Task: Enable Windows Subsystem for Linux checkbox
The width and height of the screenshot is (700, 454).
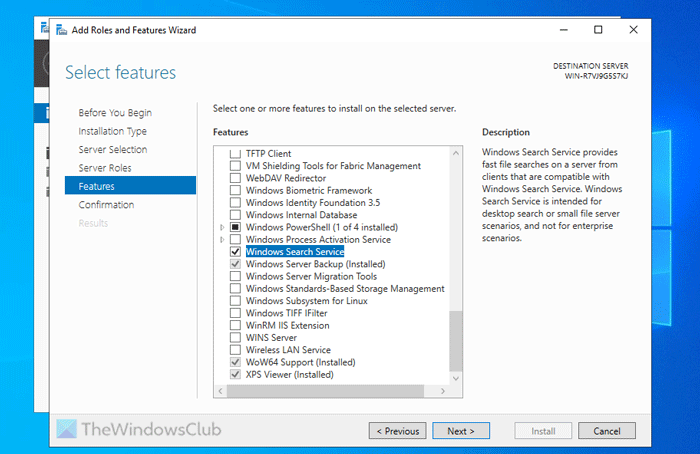Action: coord(235,301)
